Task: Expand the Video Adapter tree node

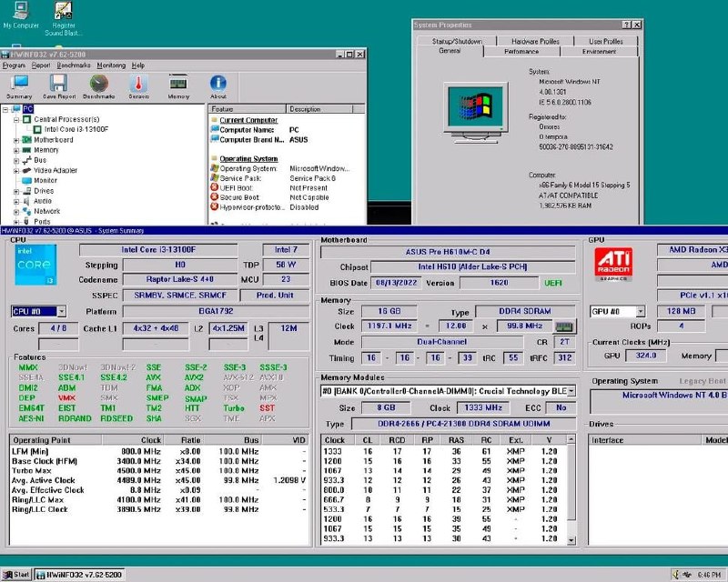Action: [x=16, y=170]
